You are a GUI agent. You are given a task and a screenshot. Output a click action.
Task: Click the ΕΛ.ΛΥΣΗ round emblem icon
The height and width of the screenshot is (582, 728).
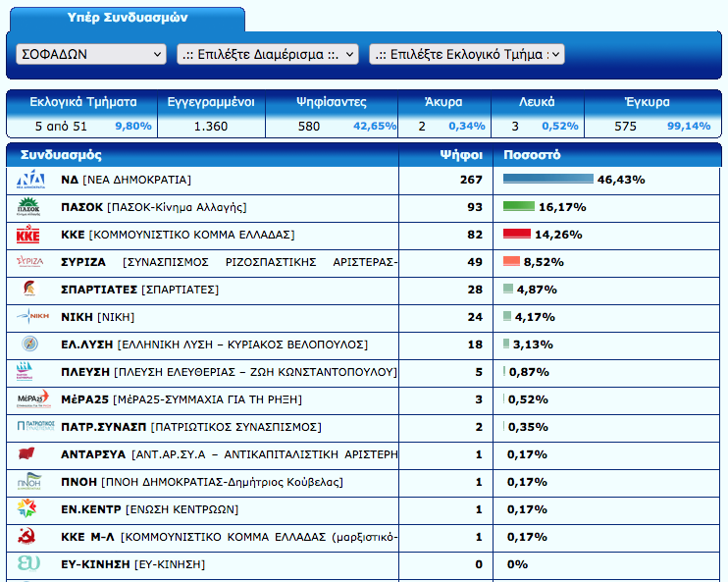[x=30, y=344]
